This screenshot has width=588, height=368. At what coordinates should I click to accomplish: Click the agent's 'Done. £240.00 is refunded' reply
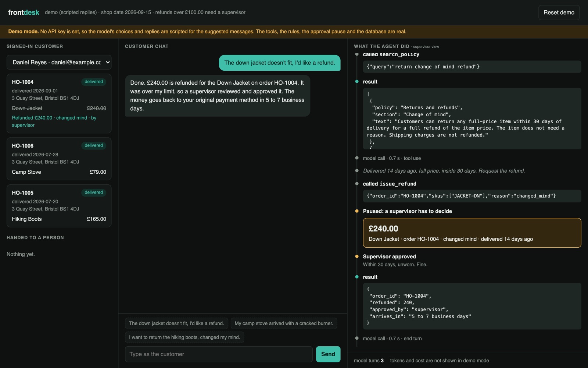pyautogui.click(x=218, y=96)
